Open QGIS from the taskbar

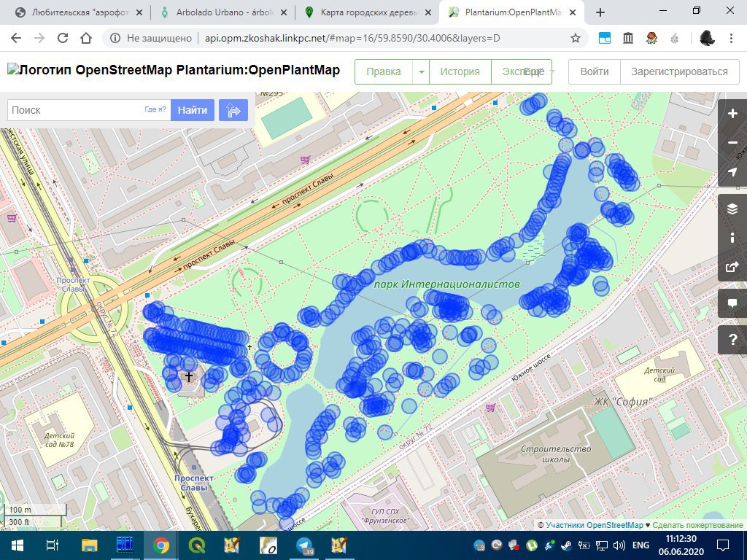pos(197,545)
